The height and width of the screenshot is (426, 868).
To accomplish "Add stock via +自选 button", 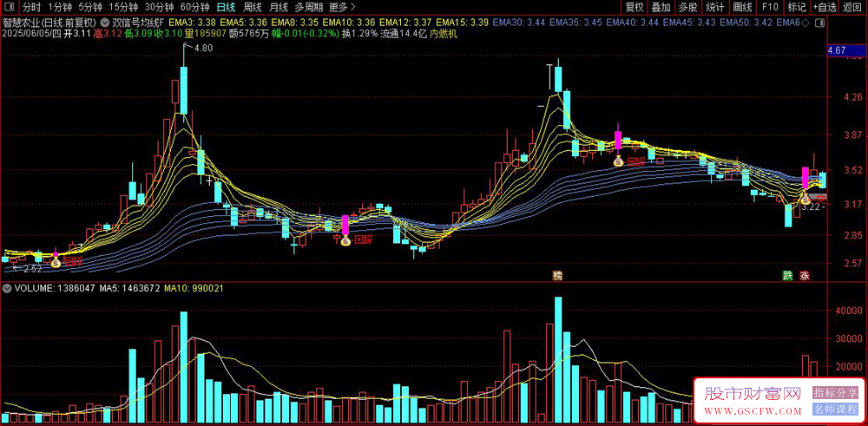I will coord(825,7).
